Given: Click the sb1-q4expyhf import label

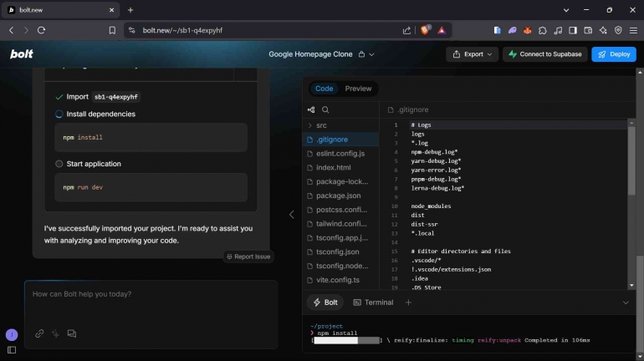Looking at the screenshot, I should click(115, 97).
